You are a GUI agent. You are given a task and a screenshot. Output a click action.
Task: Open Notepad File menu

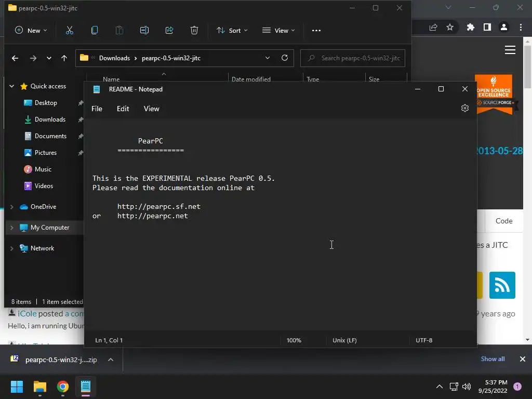97,109
